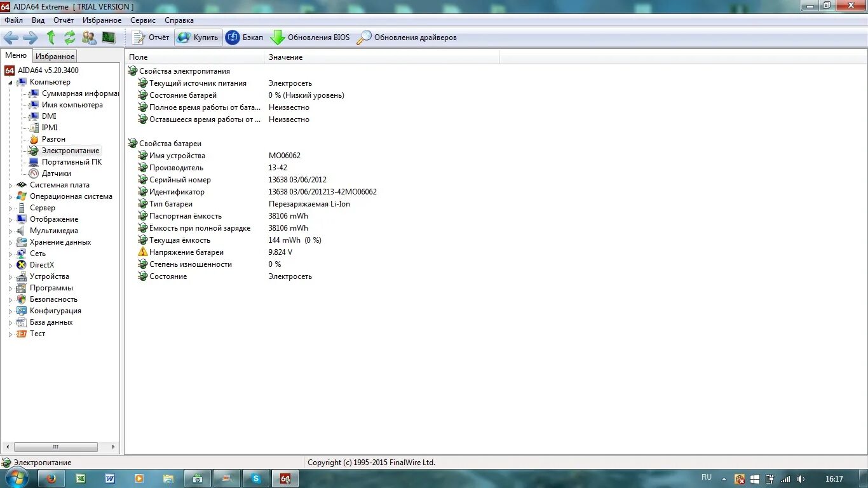
Task: Switch to the Меню tab
Action: pyautogui.click(x=16, y=55)
